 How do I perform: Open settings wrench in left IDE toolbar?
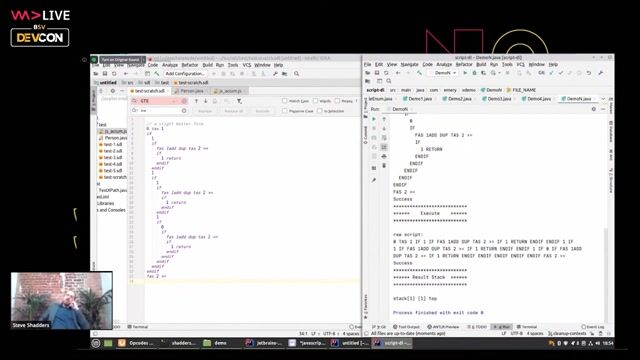[275, 74]
